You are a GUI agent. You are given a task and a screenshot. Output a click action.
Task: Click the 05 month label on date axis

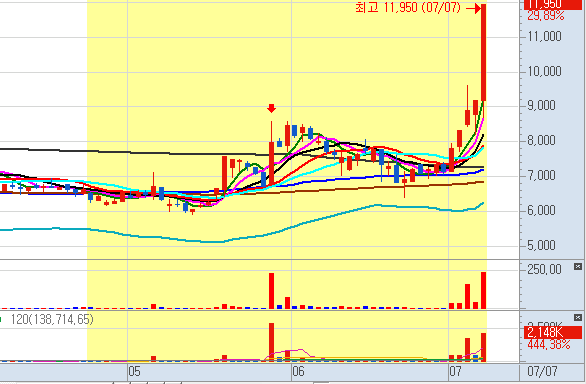135,371
